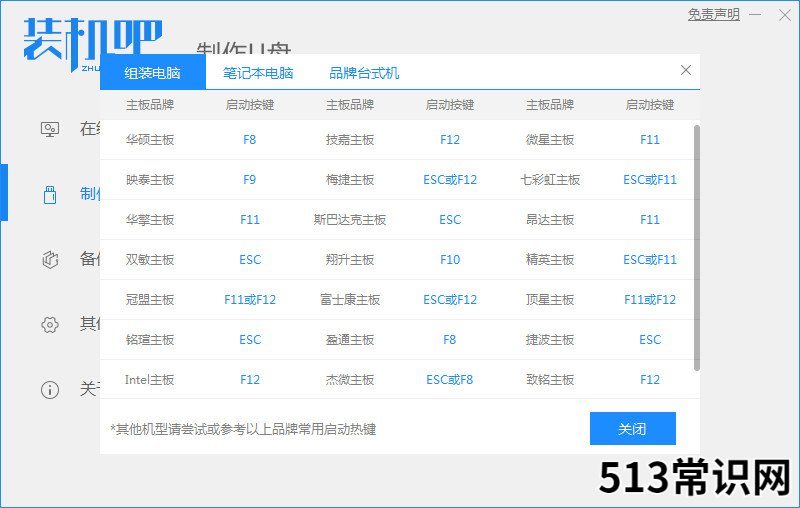Click F12 hotkey beside 致铭主板
This screenshot has height=508, width=800.
click(x=650, y=379)
